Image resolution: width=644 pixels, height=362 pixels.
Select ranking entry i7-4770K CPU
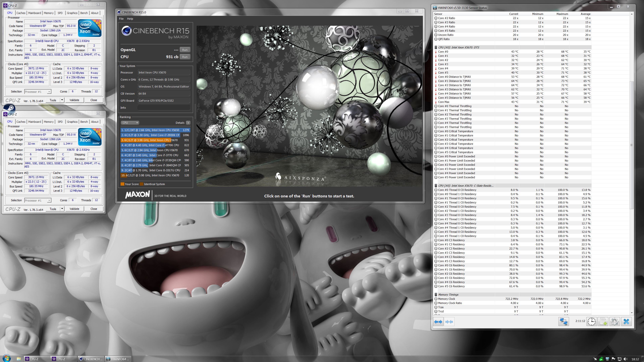[x=155, y=145]
